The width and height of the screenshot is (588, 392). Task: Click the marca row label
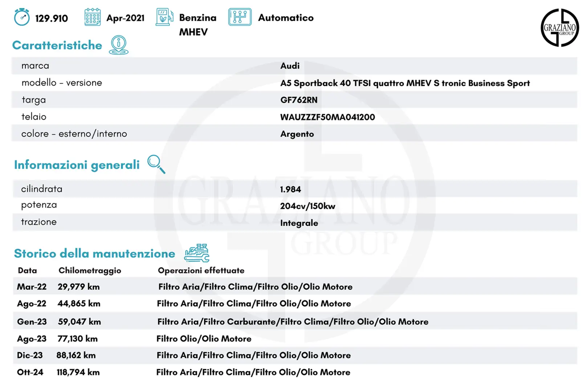(x=35, y=66)
